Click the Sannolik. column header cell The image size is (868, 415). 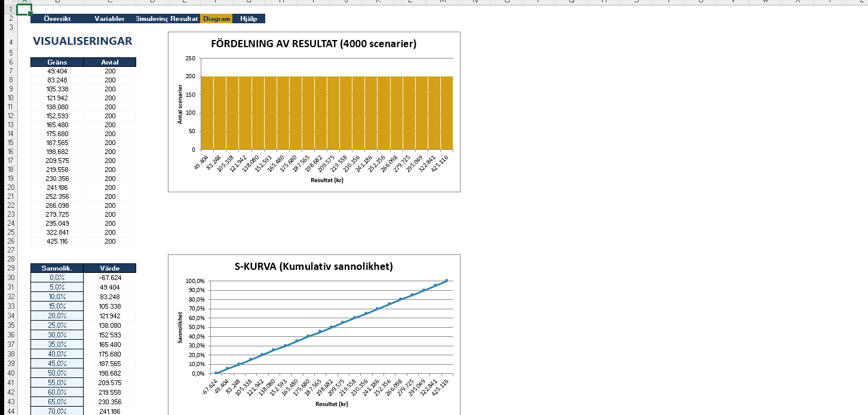[x=57, y=269]
